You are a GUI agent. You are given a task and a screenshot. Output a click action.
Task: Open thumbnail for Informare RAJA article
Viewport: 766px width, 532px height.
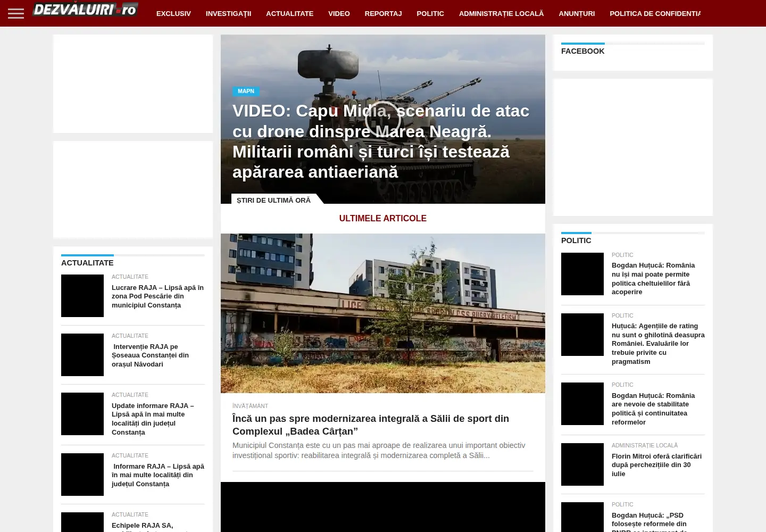pos(82,475)
